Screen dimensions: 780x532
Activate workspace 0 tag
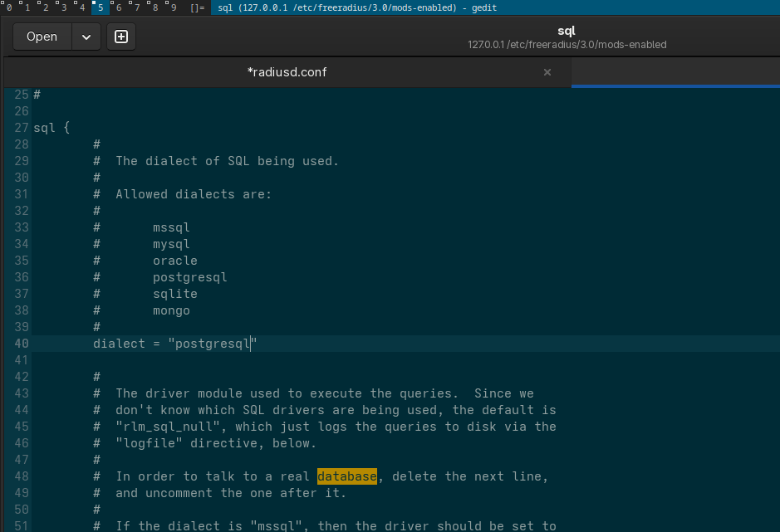[x=8, y=7]
